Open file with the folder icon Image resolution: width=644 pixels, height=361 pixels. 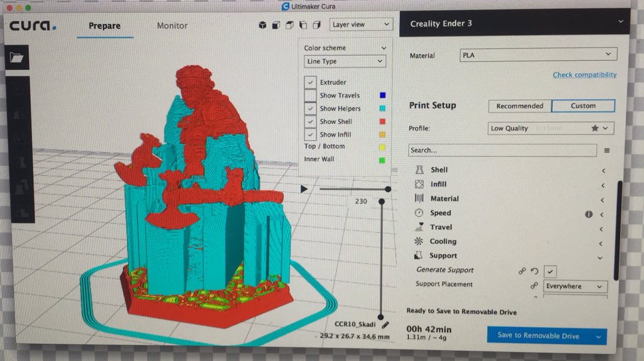coord(17,57)
